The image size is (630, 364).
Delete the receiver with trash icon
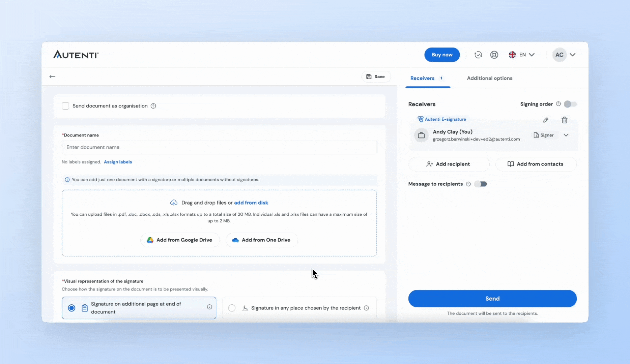(564, 120)
